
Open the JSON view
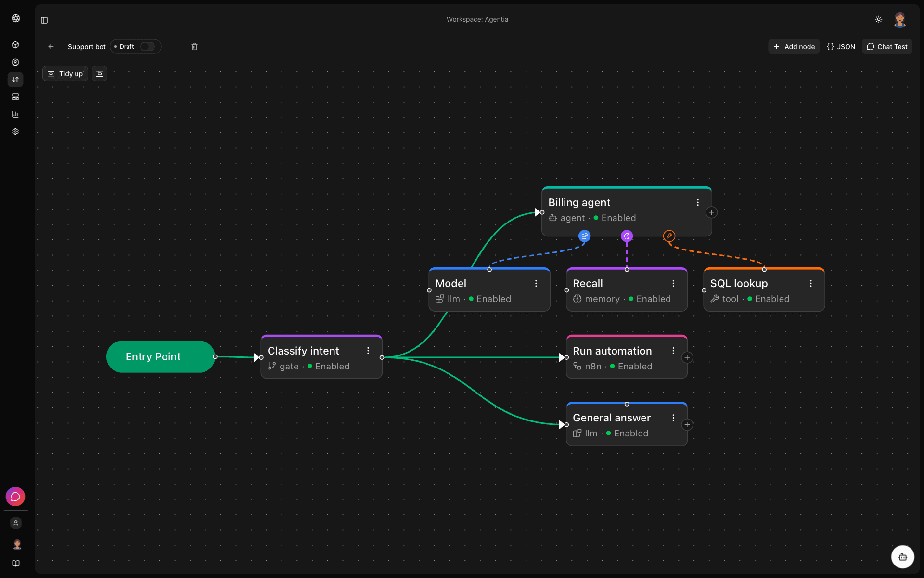coord(841,47)
